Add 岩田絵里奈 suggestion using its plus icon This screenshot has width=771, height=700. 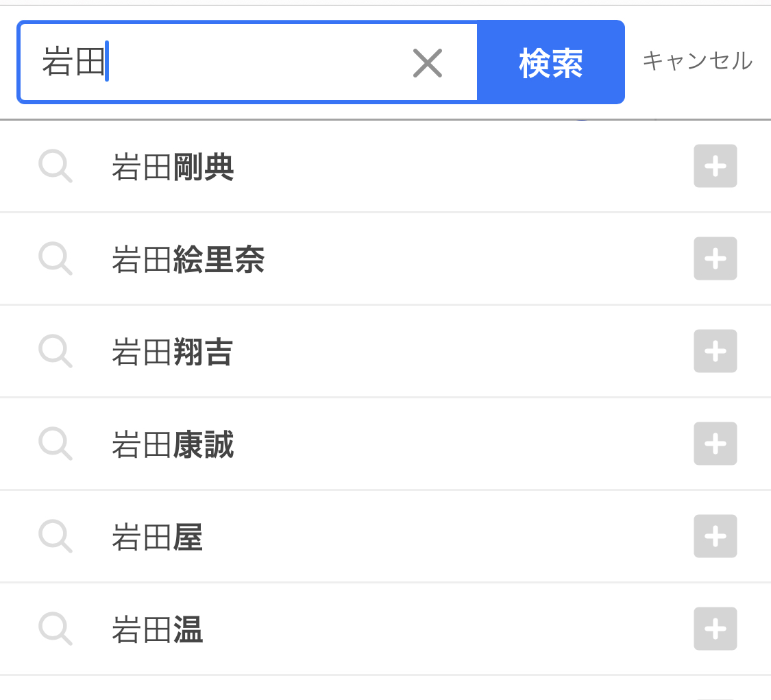(x=715, y=258)
